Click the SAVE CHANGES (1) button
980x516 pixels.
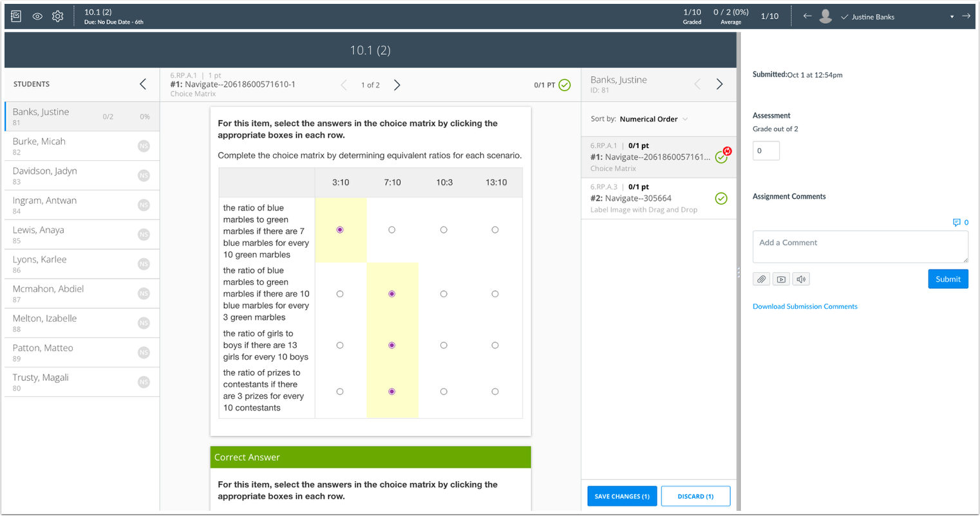click(621, 495)
